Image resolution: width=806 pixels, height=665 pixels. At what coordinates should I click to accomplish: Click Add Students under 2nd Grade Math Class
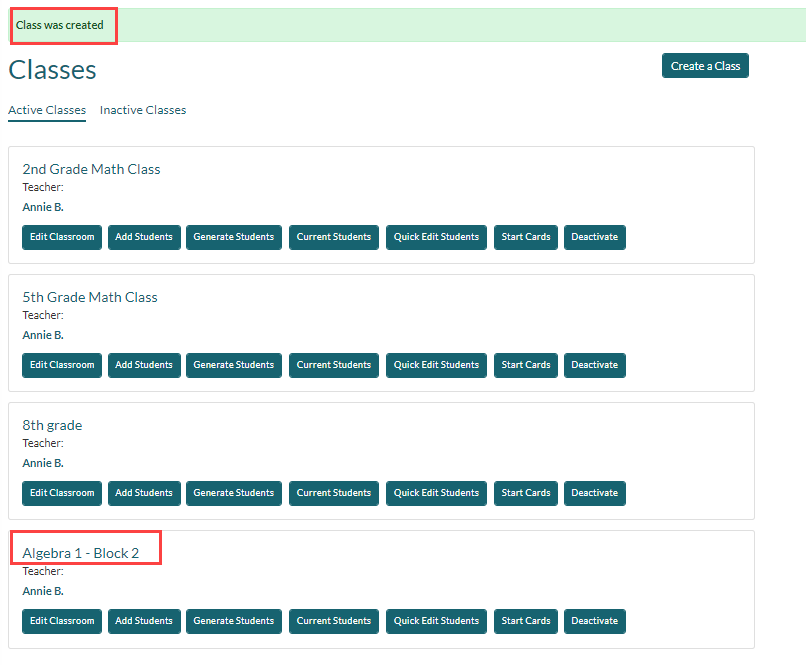point(143,237)
